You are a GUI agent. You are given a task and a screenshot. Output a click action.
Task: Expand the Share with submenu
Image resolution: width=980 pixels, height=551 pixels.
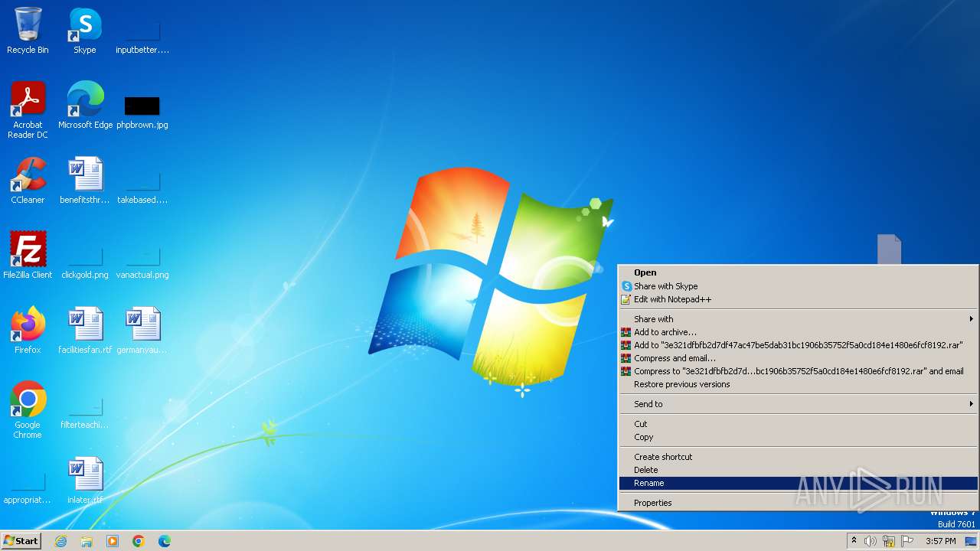click(798, 319)
